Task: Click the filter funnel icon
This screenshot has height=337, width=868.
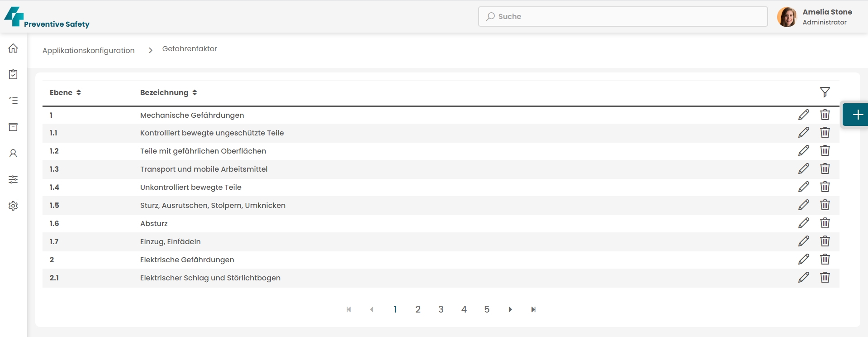Action: click(825, 92)
